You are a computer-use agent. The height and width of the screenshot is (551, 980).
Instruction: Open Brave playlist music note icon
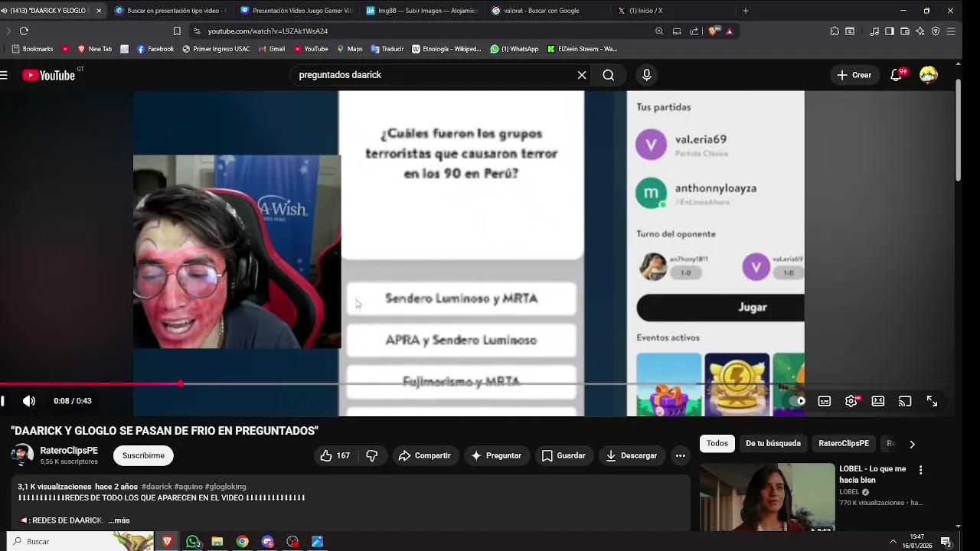tap(874, 31)
